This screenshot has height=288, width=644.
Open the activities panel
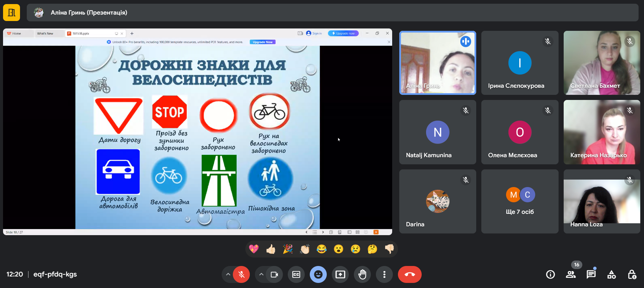[x=611, y=274]
